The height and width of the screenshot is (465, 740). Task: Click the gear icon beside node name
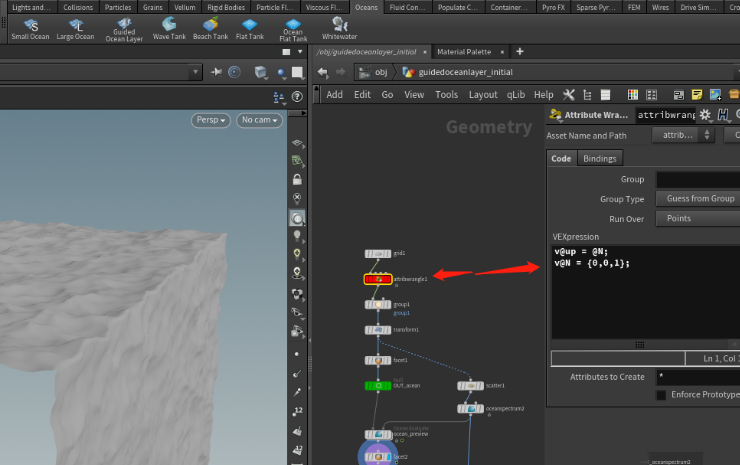(705, 115)
